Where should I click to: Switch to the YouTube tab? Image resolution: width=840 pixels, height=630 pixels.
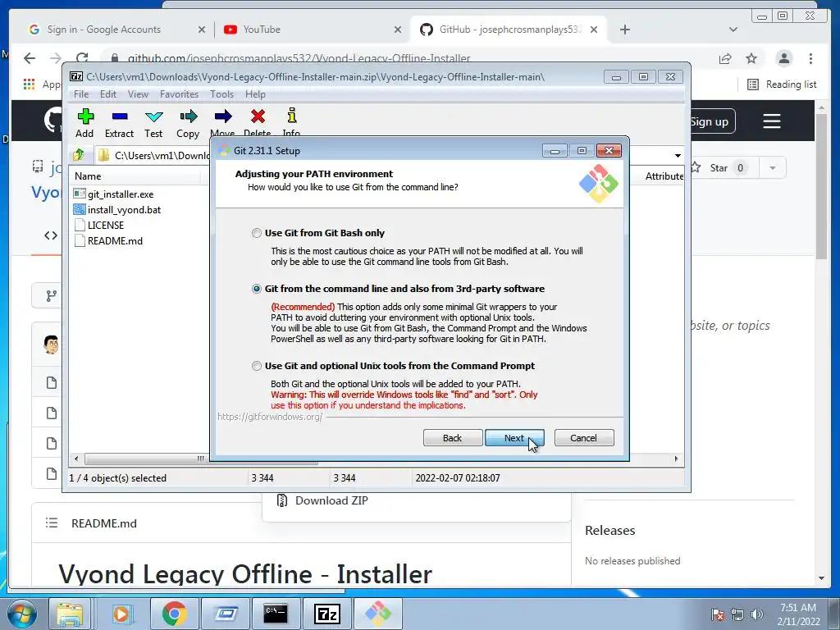(x=311, y=30)
